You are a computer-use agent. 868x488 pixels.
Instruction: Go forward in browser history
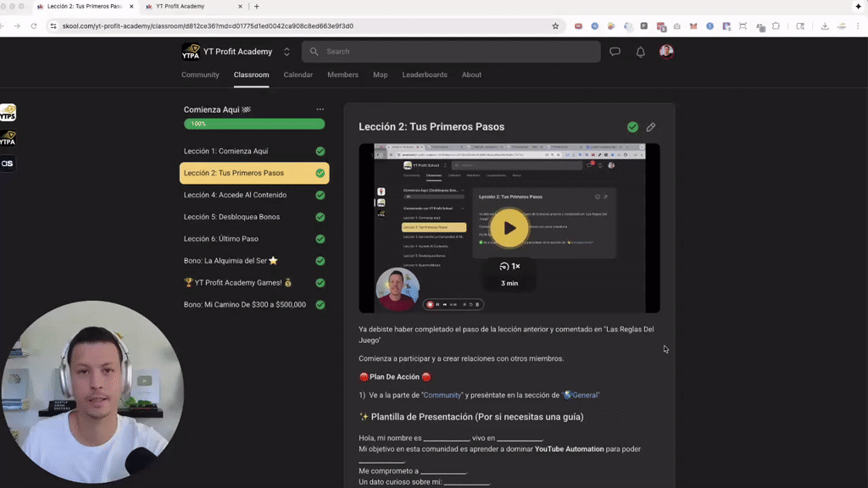pyautogui.click(x=17, y=26)
